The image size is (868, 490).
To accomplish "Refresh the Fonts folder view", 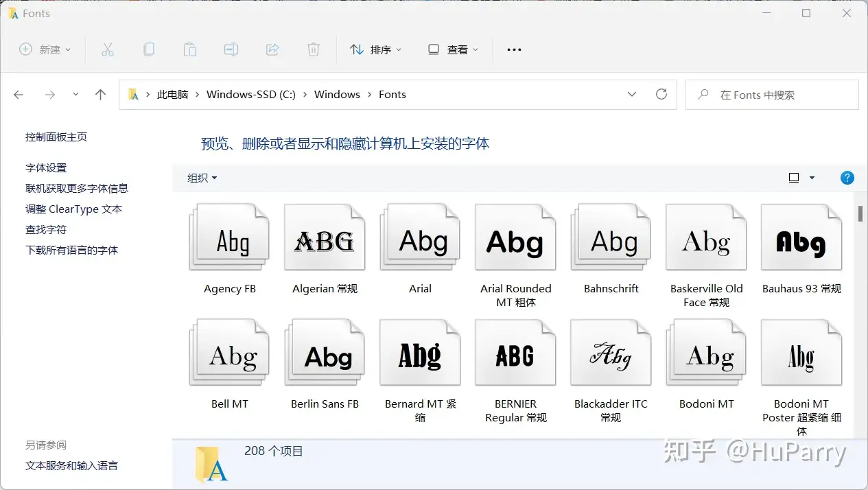I will point(661,95).
